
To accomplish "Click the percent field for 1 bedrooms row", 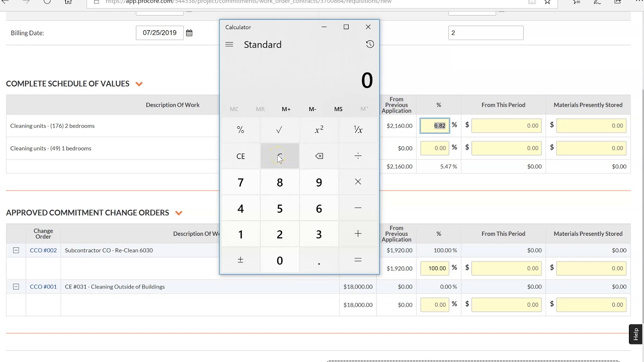I will [435, 148].
